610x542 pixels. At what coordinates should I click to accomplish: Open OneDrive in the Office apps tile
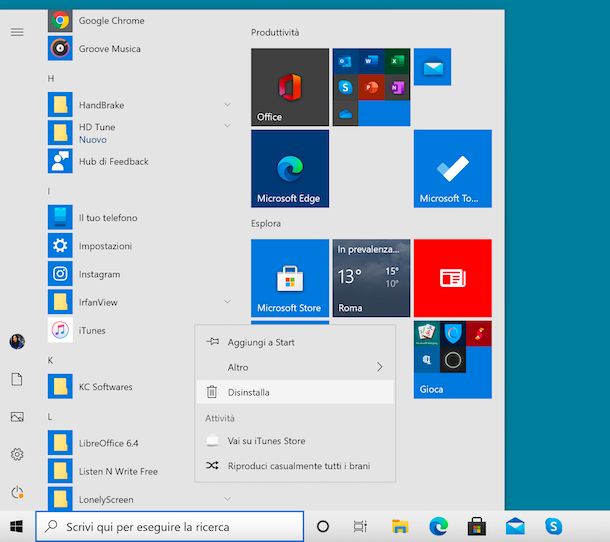tap(345, 113)
